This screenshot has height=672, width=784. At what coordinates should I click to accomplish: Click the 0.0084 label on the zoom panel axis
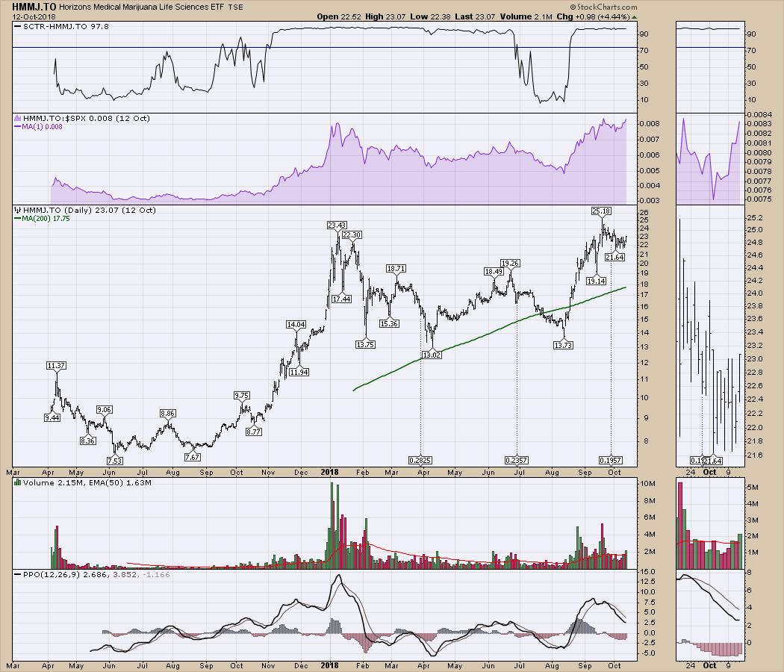(758, 116)
